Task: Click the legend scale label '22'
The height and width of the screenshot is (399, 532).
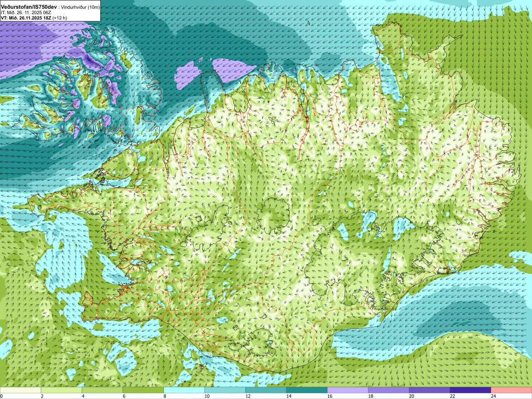Action: 452,396
